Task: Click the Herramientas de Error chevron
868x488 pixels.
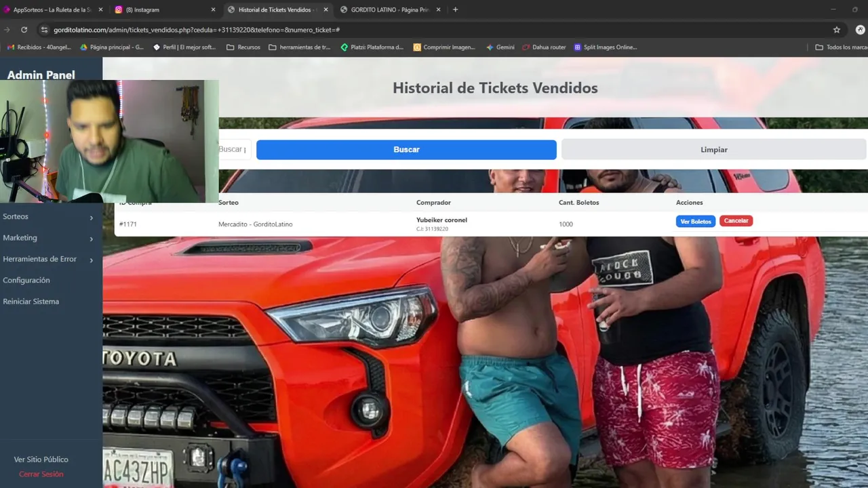Action: point(92,260)
